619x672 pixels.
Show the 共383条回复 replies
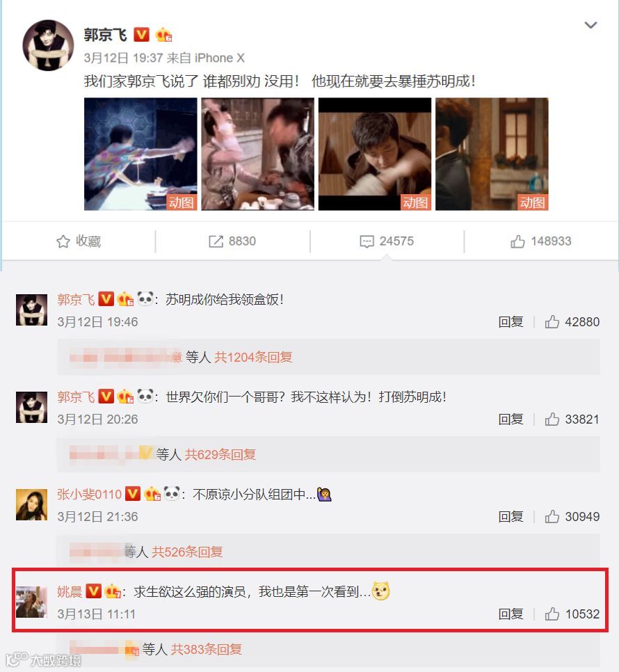(x=206, y=649)
